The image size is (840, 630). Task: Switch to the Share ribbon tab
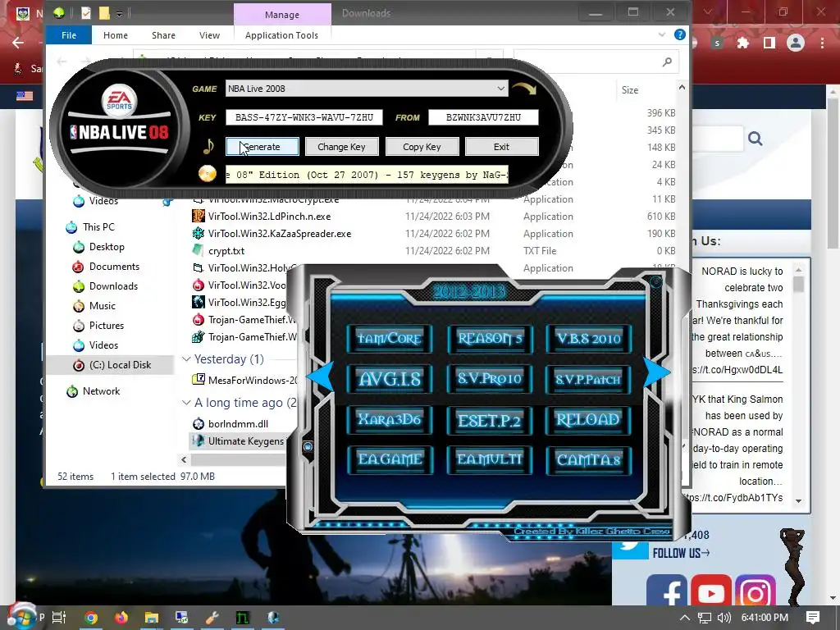163,34
